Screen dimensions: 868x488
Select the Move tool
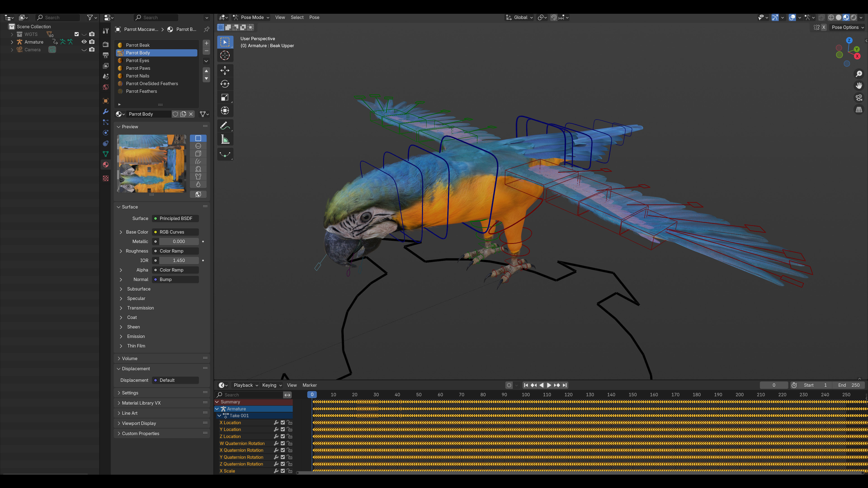click(x=225, y=70)
